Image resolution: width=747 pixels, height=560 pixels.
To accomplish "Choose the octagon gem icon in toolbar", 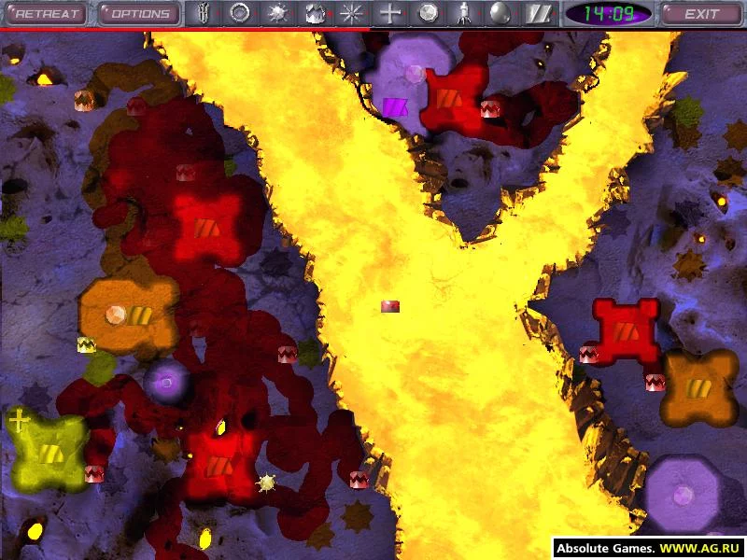I will pyautogui.click(x=428, y=13).
